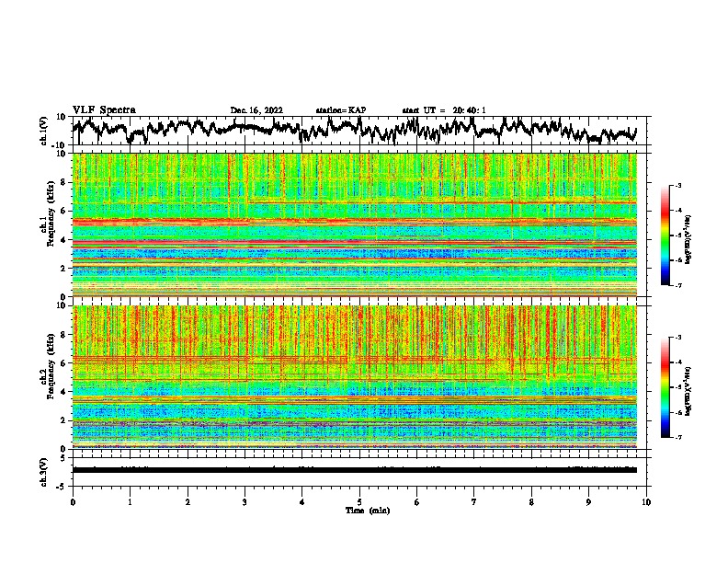Click the "station=KAP" header label
This screenshot has width=728, height=563.
(341, 110)
